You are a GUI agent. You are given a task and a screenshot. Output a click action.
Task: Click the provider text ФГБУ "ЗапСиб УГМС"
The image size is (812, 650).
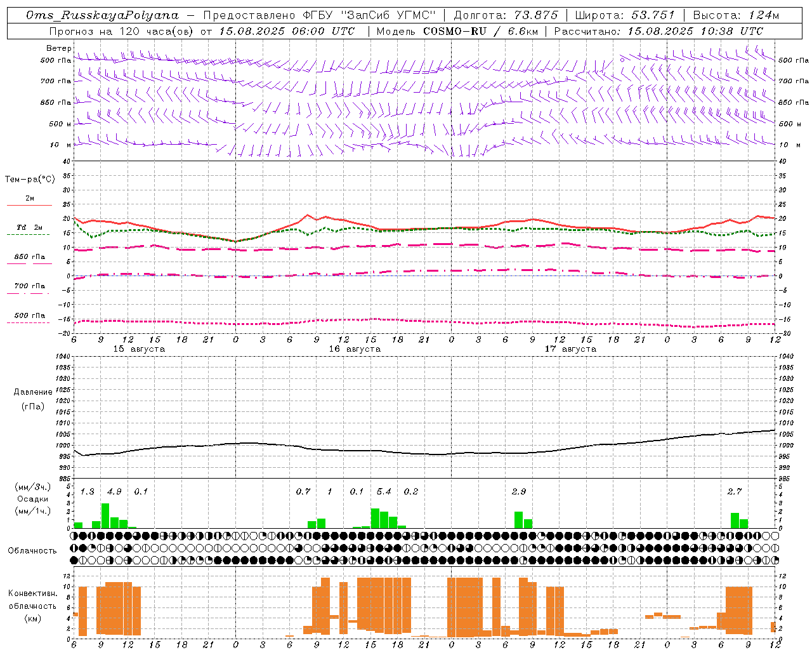click(x=369, y=15)
